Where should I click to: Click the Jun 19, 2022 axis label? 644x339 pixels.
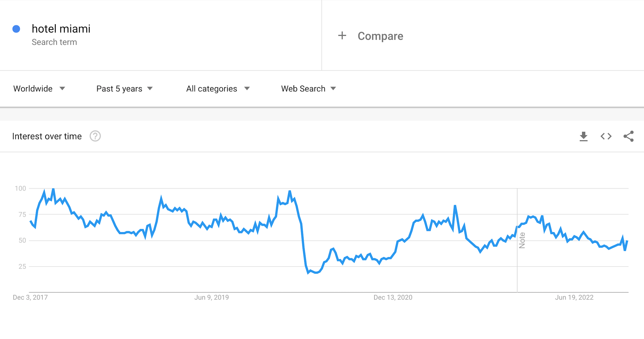(574, 297)
